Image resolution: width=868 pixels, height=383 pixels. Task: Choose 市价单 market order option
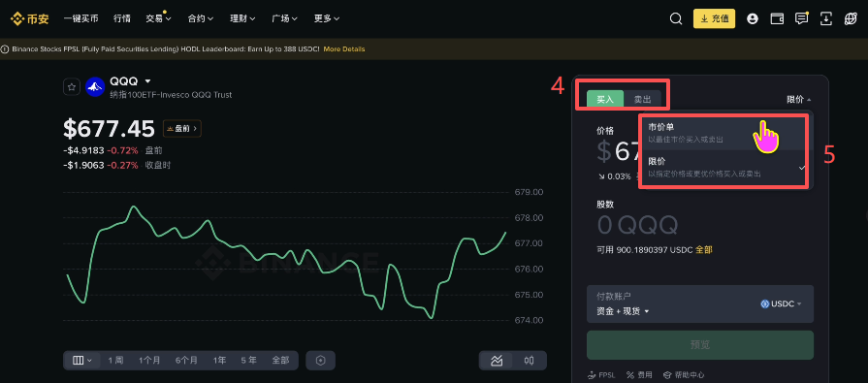tap(725, 133)
